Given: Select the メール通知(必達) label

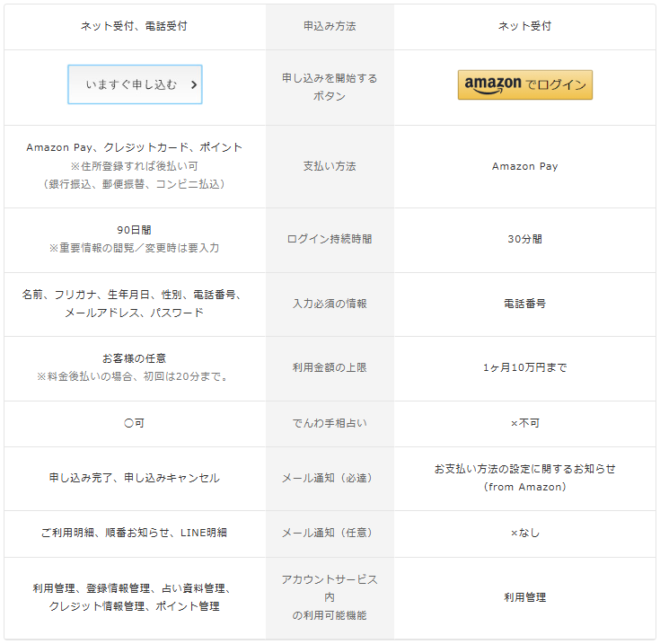Looking at the screenshot, I should point(328,478).
